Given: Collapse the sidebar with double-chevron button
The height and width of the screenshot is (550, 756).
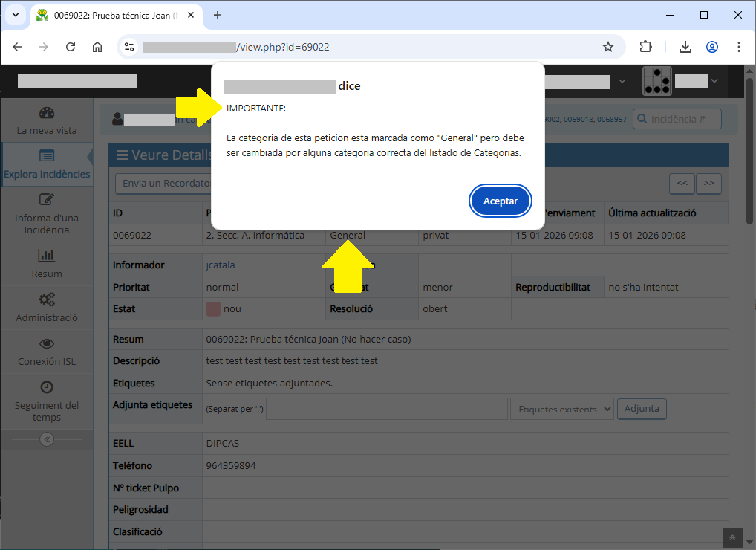Looking at the screenshot, I should pos(47,439).
